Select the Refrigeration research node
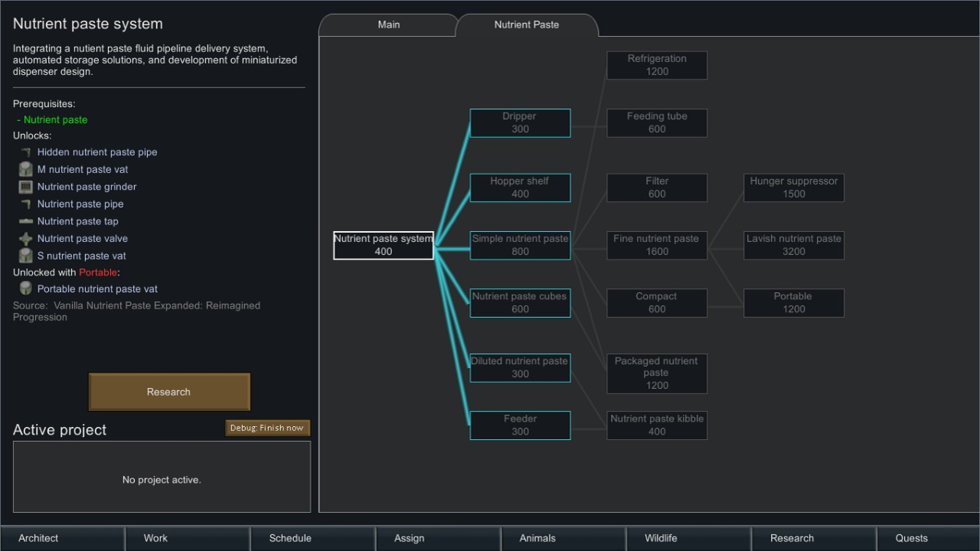Image resolution: width=980 pixels, height=551 pixels. (x=657, y=65)
